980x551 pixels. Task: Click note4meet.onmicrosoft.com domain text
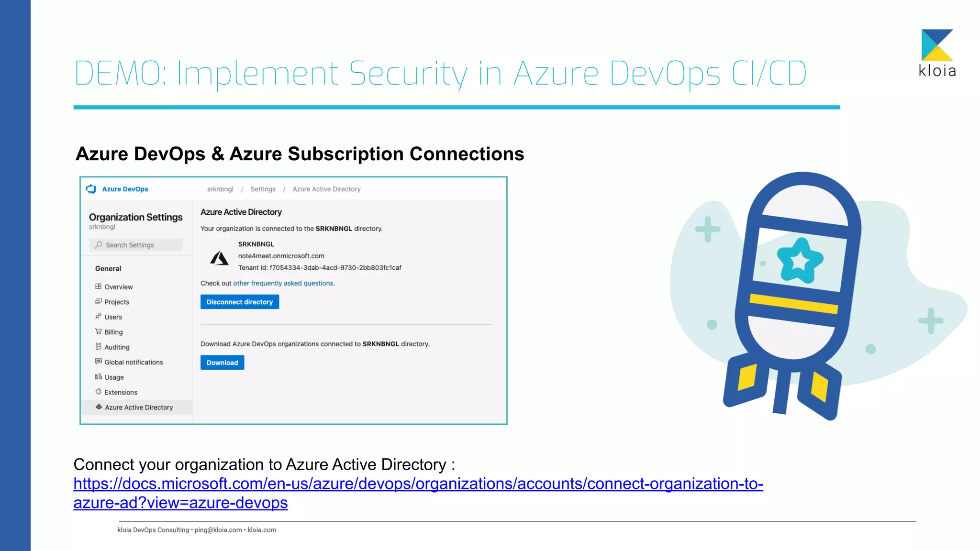(281, 256)
